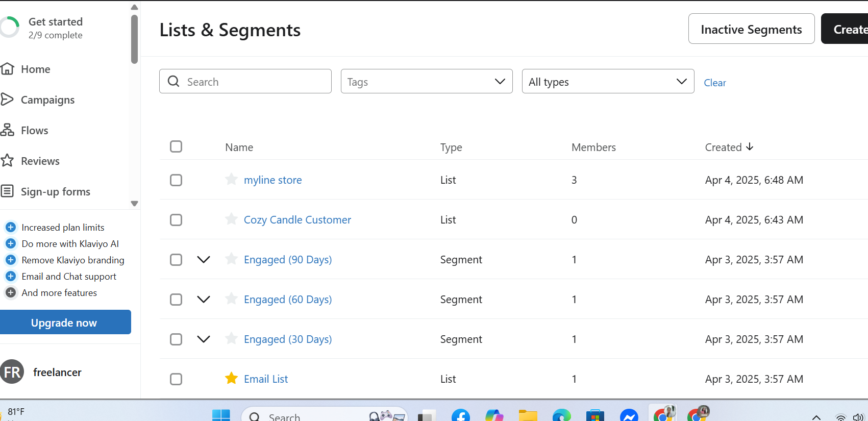Click the Get started progress ring
868x421 pixels.
9,28
